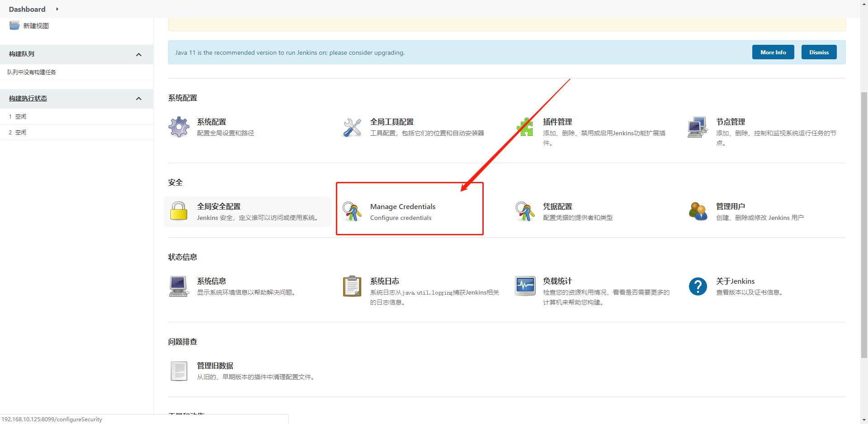Open the 负载统计 link

pos(557,281)
